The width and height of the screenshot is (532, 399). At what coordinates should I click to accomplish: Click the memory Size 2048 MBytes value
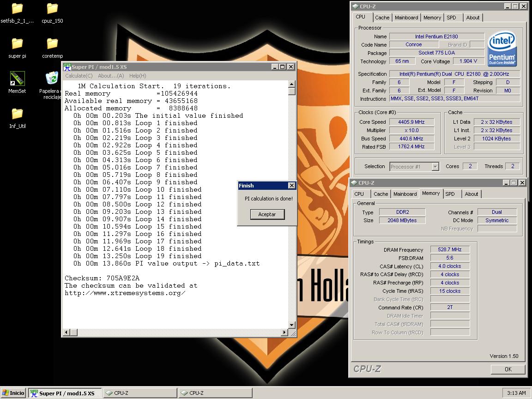402,221
